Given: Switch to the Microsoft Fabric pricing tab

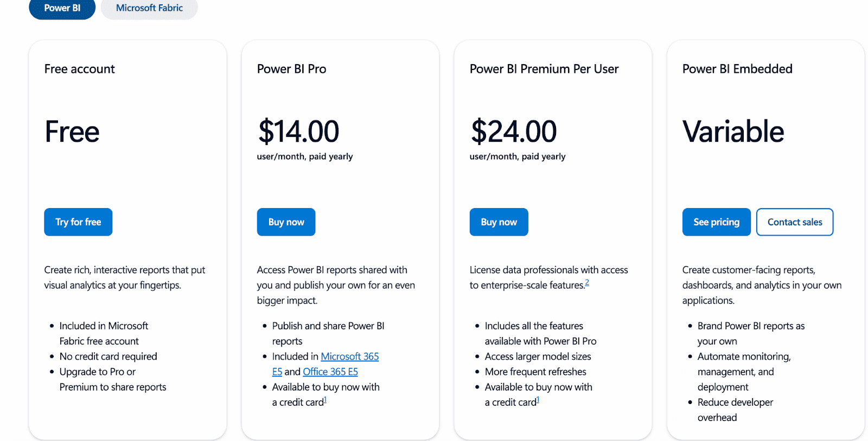Looking at the screenshot, I should point(149,8).
